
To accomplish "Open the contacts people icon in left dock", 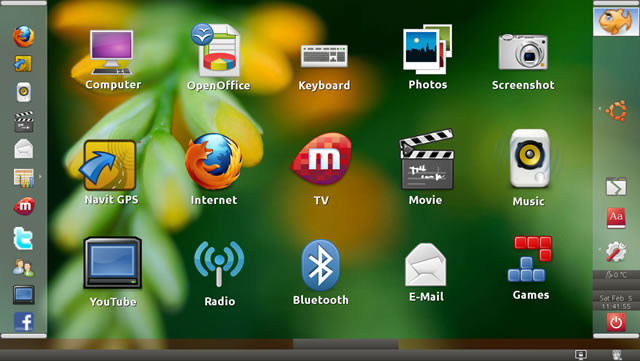I will pos(23,267).
